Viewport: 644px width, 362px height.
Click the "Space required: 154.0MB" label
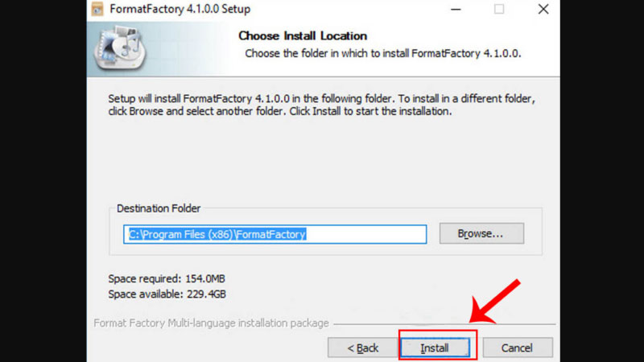[167, 278]
